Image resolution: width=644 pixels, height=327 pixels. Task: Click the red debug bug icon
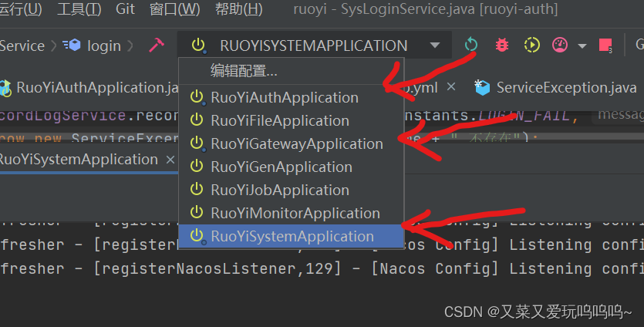point(502,45)
